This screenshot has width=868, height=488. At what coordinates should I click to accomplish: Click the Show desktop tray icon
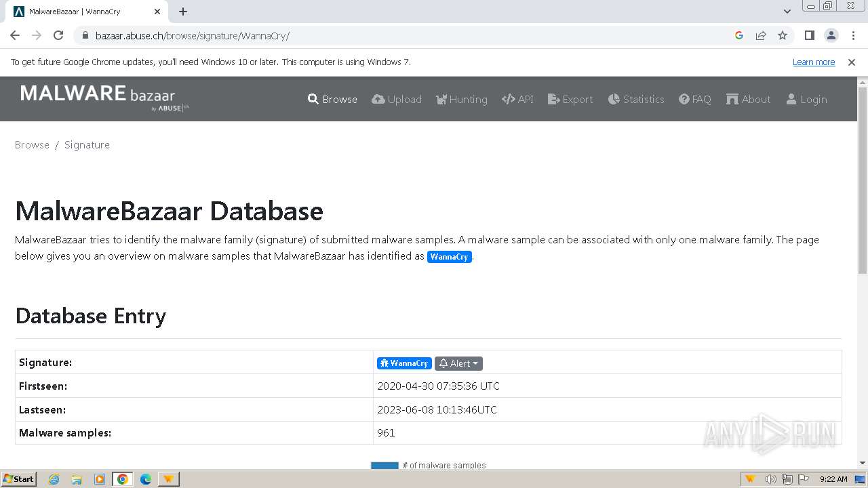[x=861, y=479]
